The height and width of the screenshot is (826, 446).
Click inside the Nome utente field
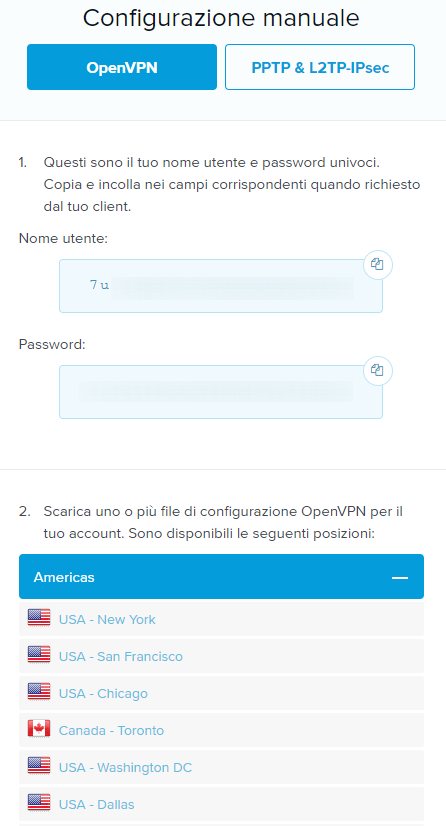click(x=221, y=286)
